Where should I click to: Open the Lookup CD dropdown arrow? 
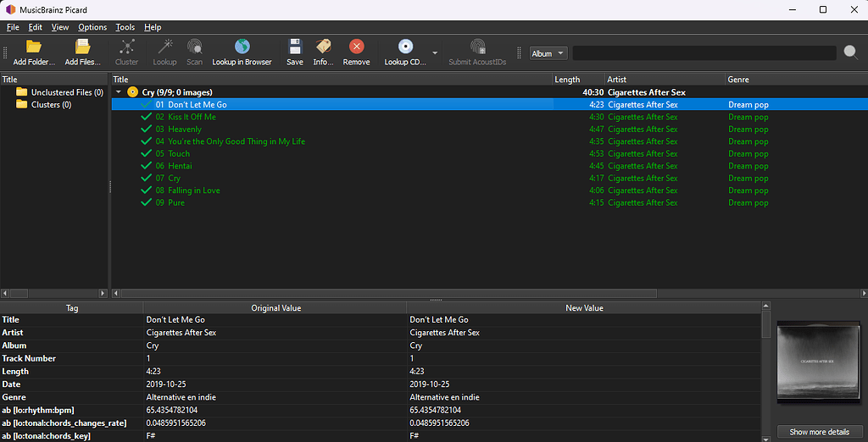pyautogui.click(x=435, y=53)
